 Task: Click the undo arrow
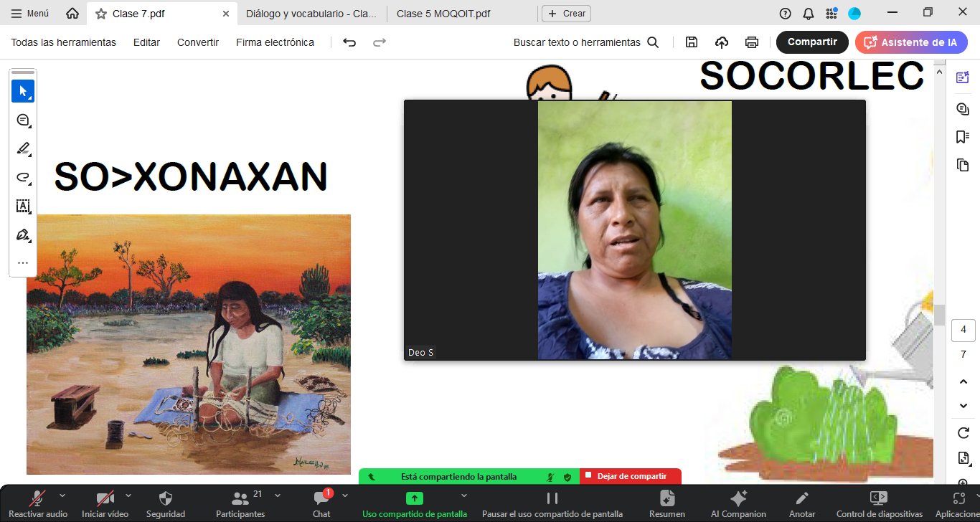coord(349,42)
